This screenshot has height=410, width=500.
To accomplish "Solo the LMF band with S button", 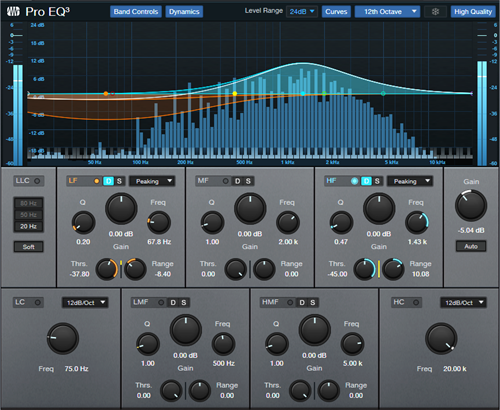I will (x=184, y=302).
